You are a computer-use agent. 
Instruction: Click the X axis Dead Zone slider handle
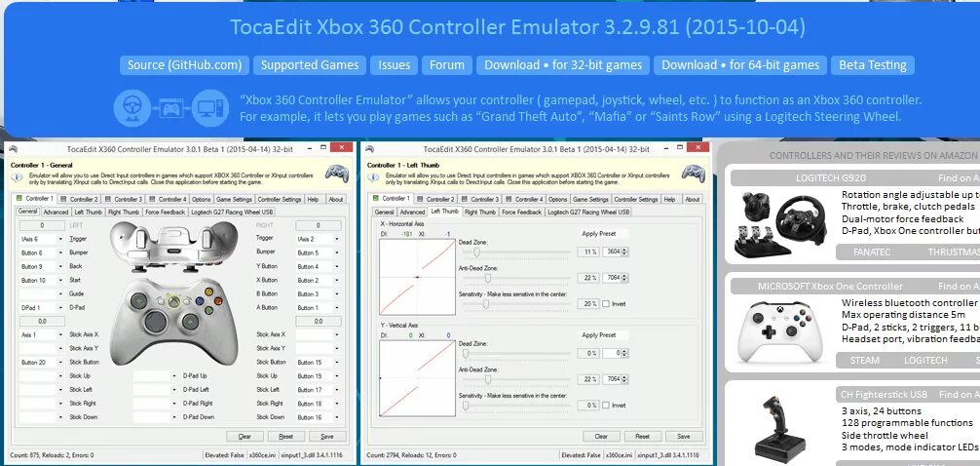(x=477, y=252)
